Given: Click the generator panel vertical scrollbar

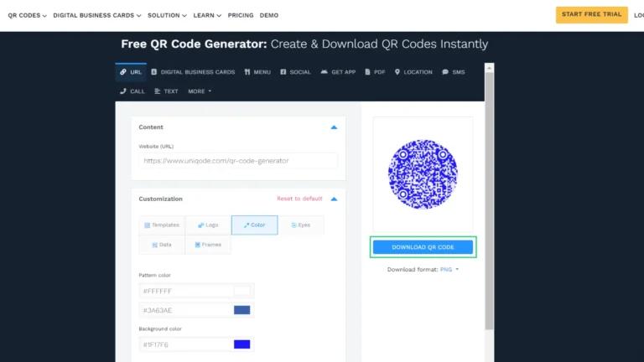Looking at the screenshot, I should point(489,201).
